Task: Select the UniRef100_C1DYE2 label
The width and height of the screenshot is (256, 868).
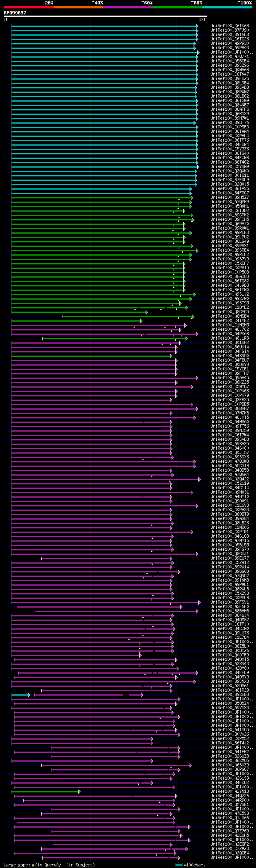Action: (230, 308)
